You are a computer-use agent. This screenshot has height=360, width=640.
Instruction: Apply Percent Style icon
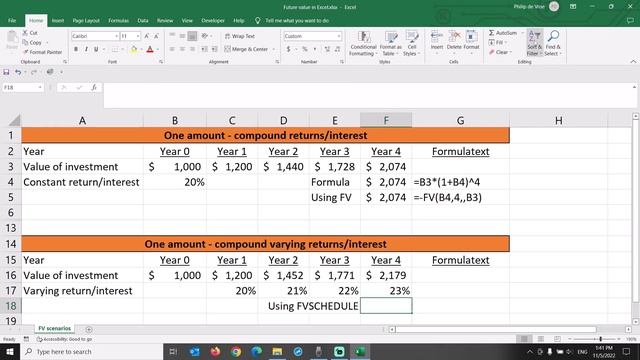304,49
